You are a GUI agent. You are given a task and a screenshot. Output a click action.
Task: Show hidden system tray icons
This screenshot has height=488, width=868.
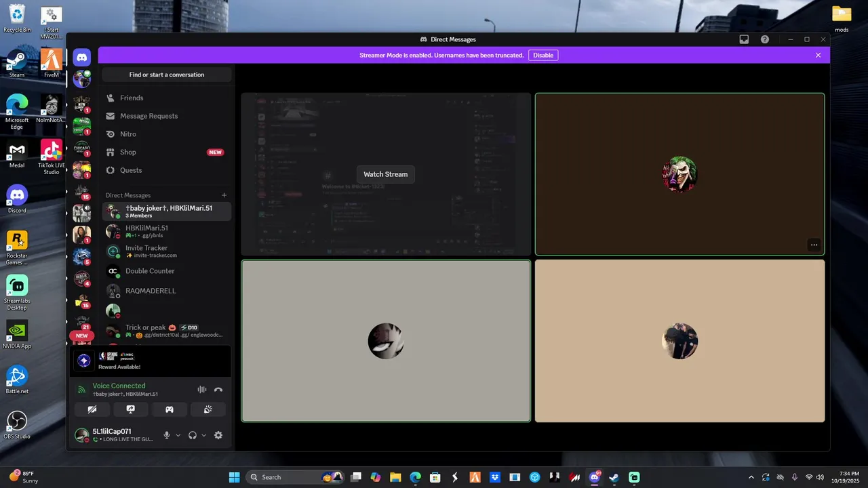tap(751, 477)
